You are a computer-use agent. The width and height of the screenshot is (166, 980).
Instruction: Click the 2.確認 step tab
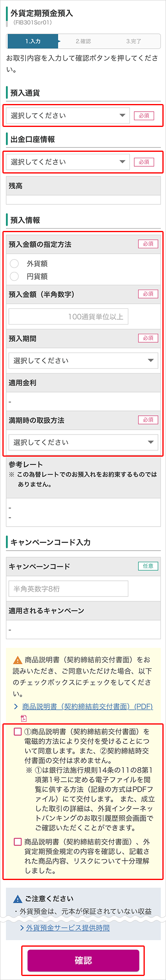[83, 41]
